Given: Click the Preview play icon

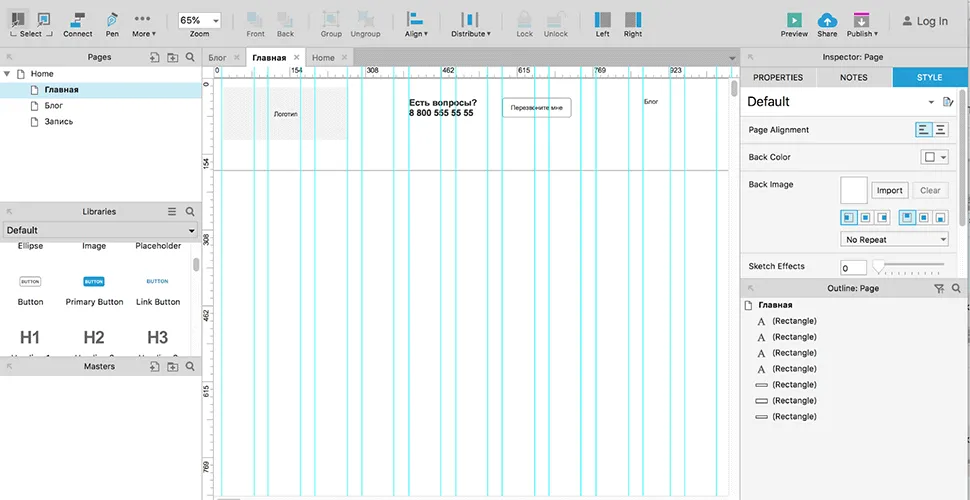Looking at the screenshot, I should [794, 20].
